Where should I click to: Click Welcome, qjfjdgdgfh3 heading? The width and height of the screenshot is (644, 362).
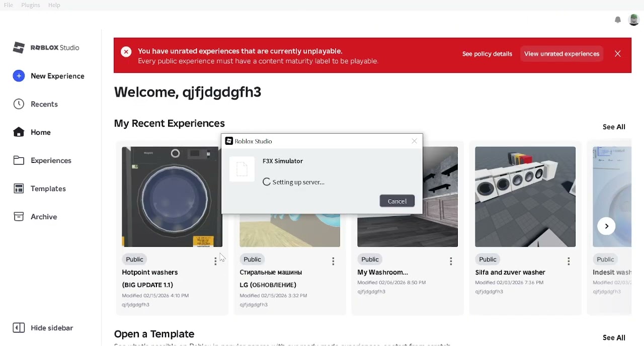(x=188, y=92)
